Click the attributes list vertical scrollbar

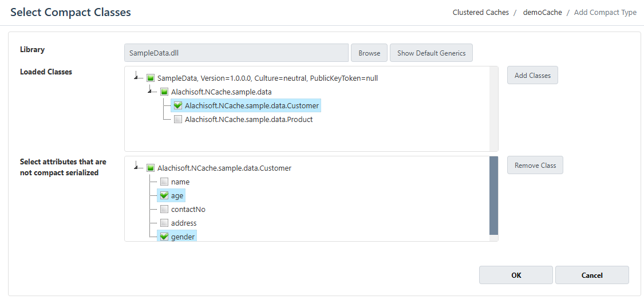click(493, 195)
